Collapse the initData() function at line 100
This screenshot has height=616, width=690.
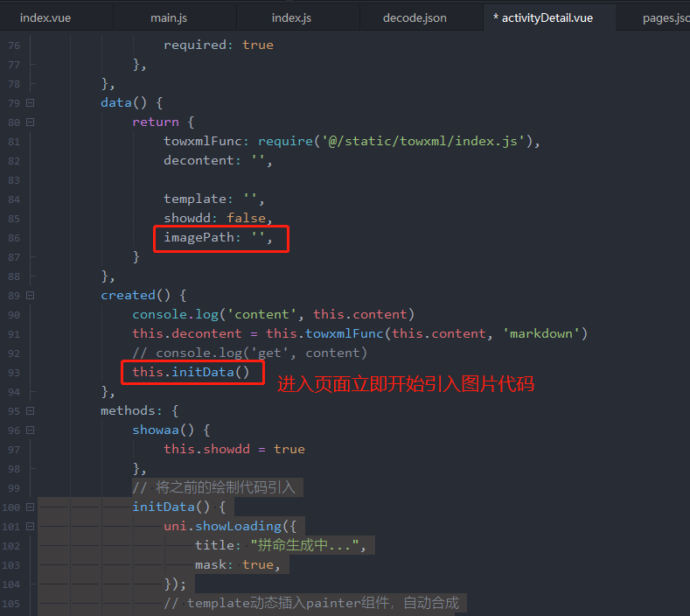pos(30,507)
